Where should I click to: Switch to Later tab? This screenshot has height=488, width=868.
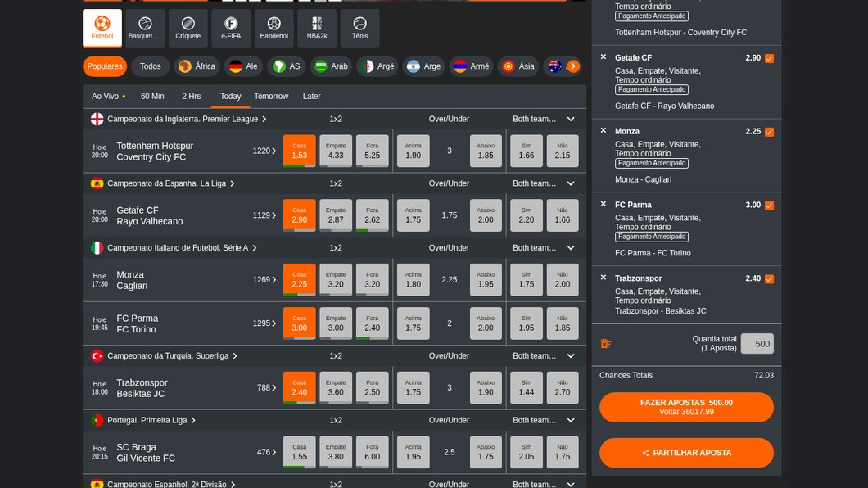click(x=312, y=97)
